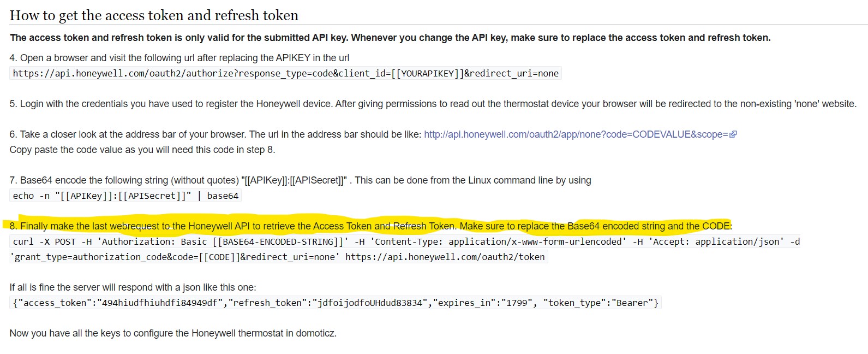Image resolution: width=868 pixels, height=354 pixels.
Task: Click the bold API key warning paragraph
Action: tap(390, 38)
